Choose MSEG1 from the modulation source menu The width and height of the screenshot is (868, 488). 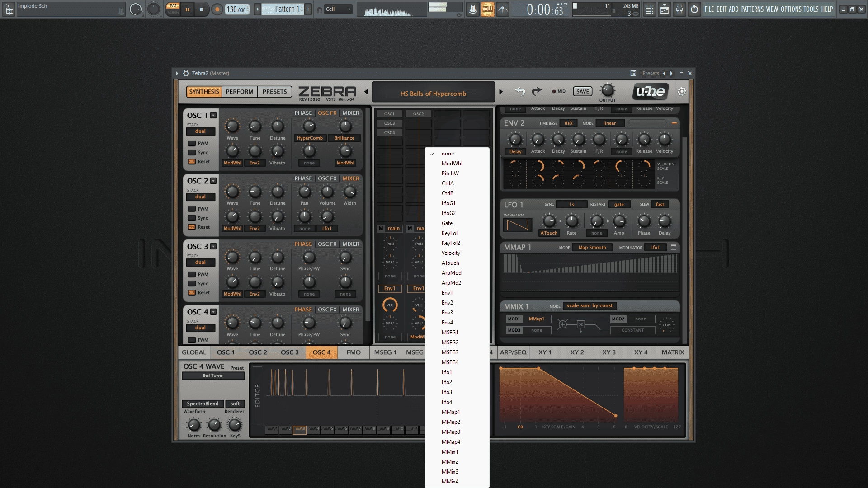coord(457,333)
